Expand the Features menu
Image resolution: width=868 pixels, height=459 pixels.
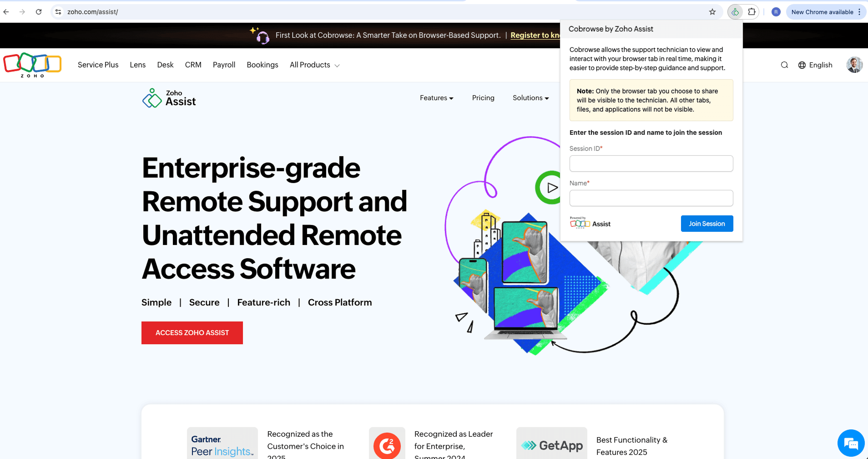[x=437, y=98]
